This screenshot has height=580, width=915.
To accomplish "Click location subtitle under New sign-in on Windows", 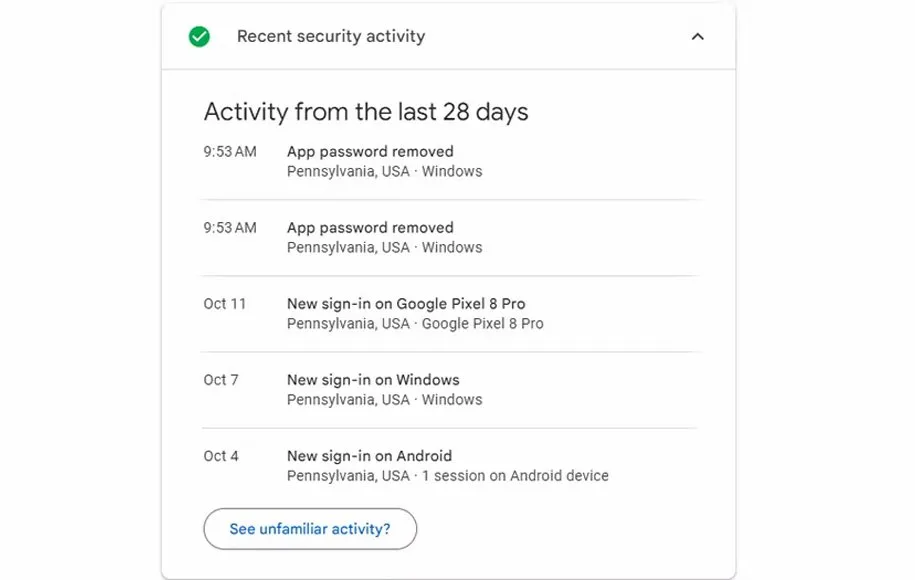I will (384, 400).
